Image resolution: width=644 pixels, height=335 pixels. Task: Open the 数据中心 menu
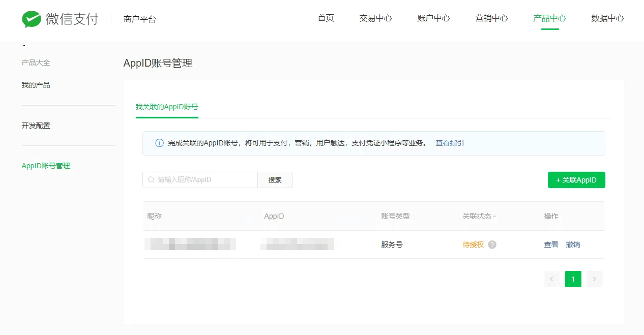click(607, 18)
